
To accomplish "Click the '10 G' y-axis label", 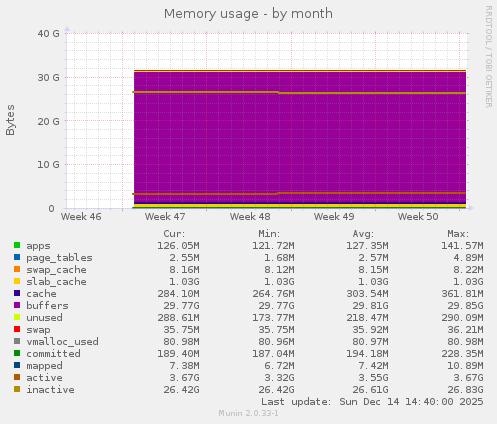I will 48,164.
